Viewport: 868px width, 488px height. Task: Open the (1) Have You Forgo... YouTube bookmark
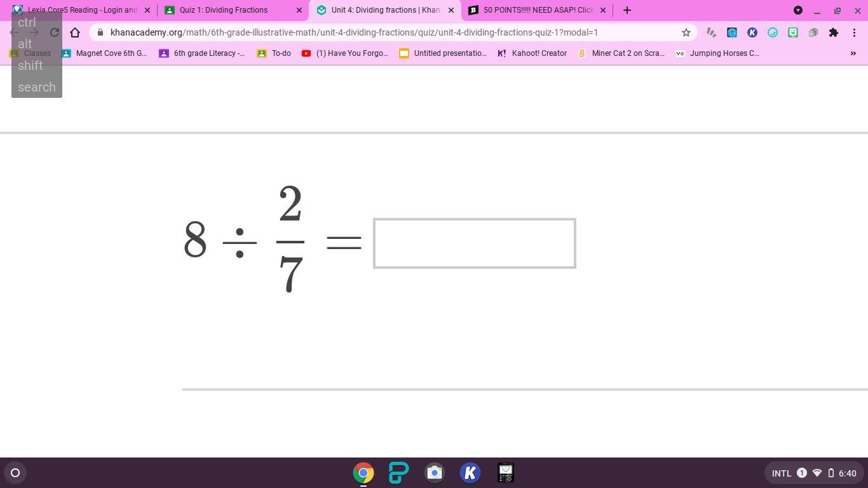pos(344,53)
